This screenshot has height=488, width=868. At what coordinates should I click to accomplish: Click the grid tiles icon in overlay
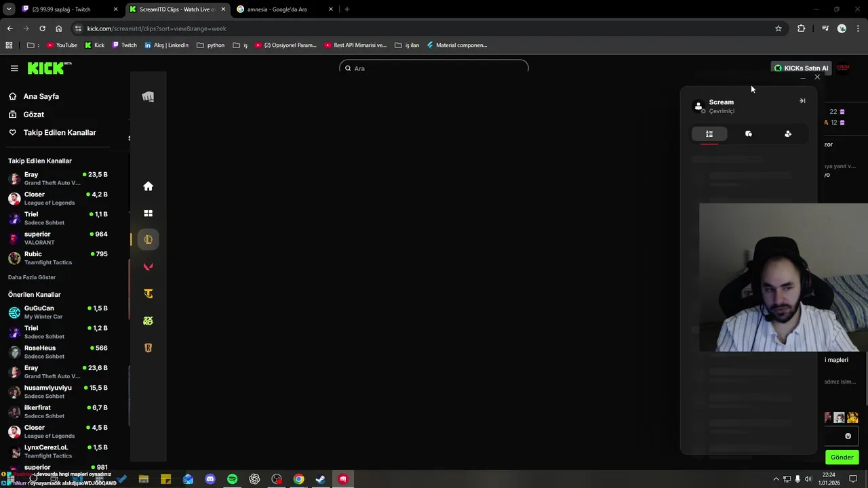coord(148,213)
